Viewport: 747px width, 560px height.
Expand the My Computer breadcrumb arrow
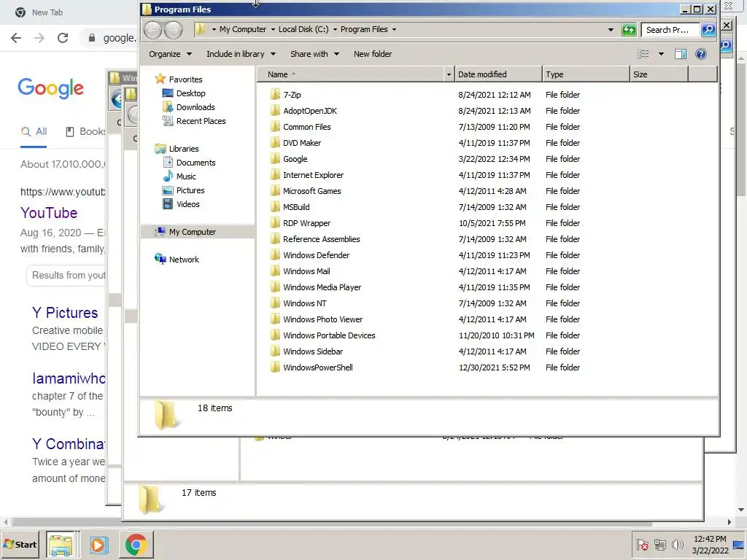click(273, 29)
